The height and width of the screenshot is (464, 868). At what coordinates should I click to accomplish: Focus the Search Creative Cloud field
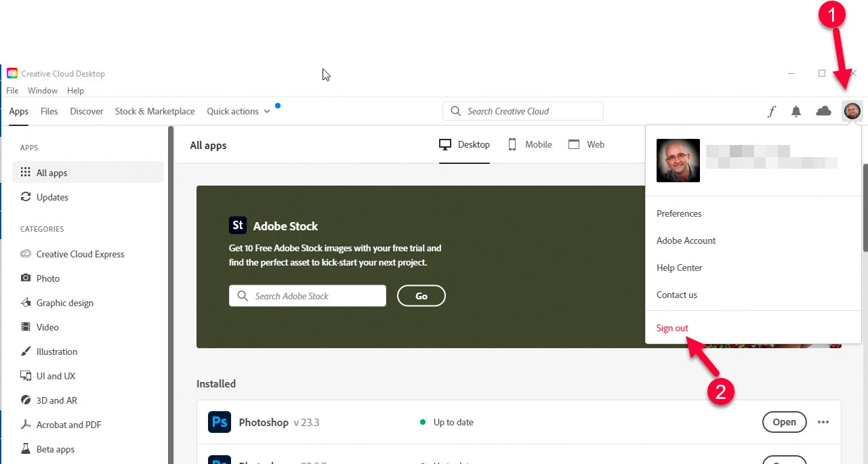point(522,111)
